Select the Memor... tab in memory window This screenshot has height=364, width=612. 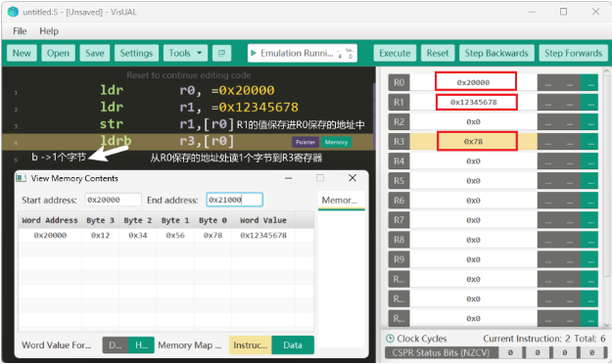[341, 201]
